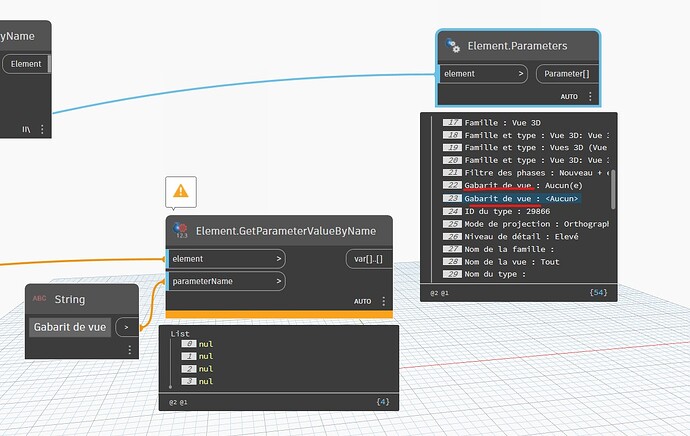
Task: Select the String node title
Action: click(x=70, y=299)
